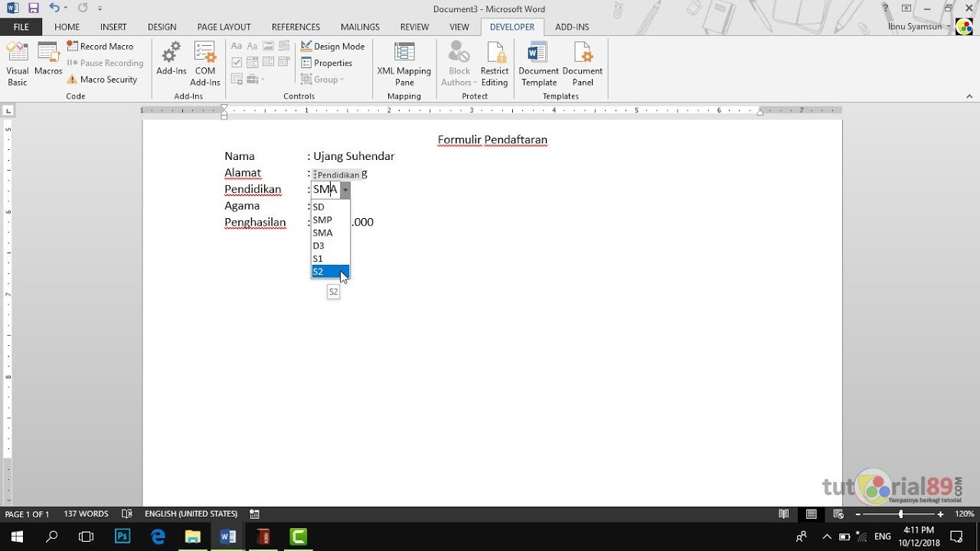Viewport: 980px width, 551px height.
Task: Insert Combo Box content control
Action: [x=253, y=62]
